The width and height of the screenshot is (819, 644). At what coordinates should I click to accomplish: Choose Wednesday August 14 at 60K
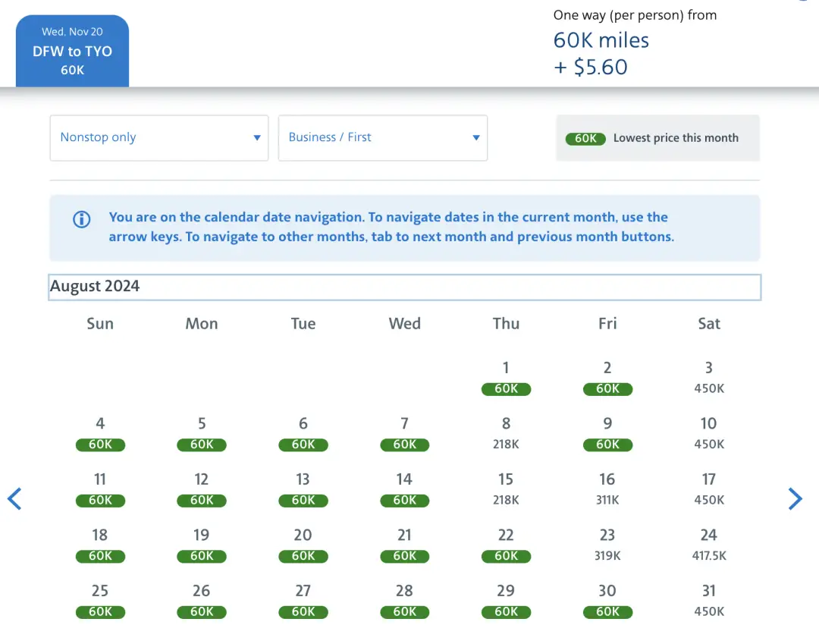click(404, 489)
